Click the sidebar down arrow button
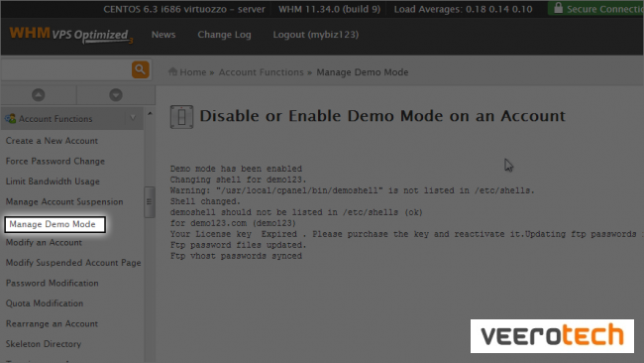The height and width of the screenshot is (363, 644). [x=116, y=95]
